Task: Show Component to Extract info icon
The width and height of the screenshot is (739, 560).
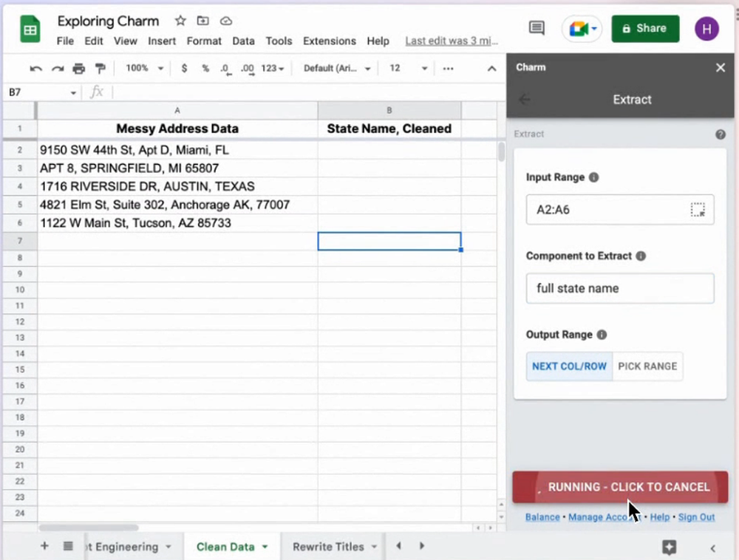Action: tap(641, 256)
